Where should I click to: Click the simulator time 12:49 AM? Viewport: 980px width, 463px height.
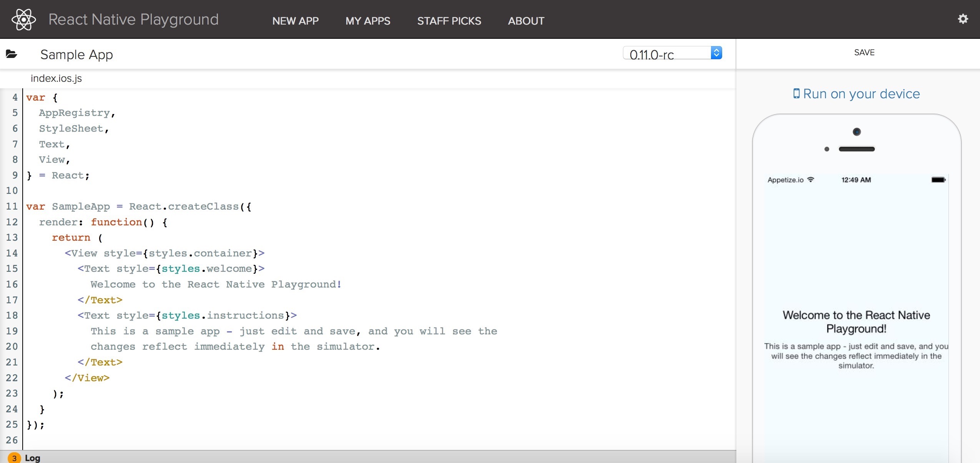(856, 180)
